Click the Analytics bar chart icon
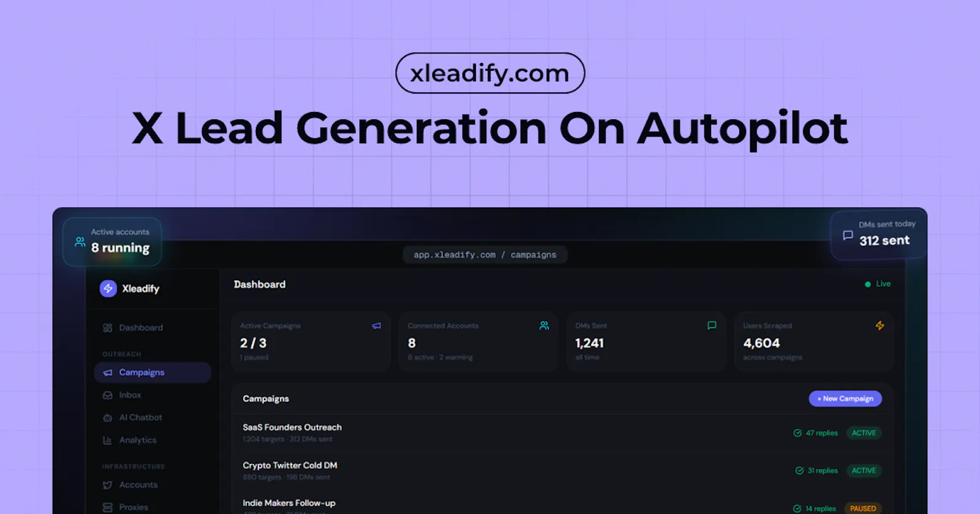Screen dimensions: 980x514 (108, 440)
